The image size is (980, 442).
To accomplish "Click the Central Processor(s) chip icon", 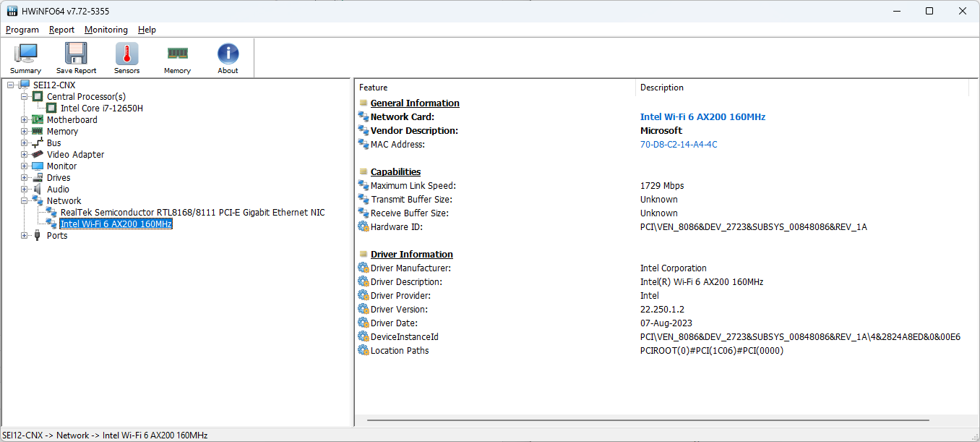I will 38,97.
